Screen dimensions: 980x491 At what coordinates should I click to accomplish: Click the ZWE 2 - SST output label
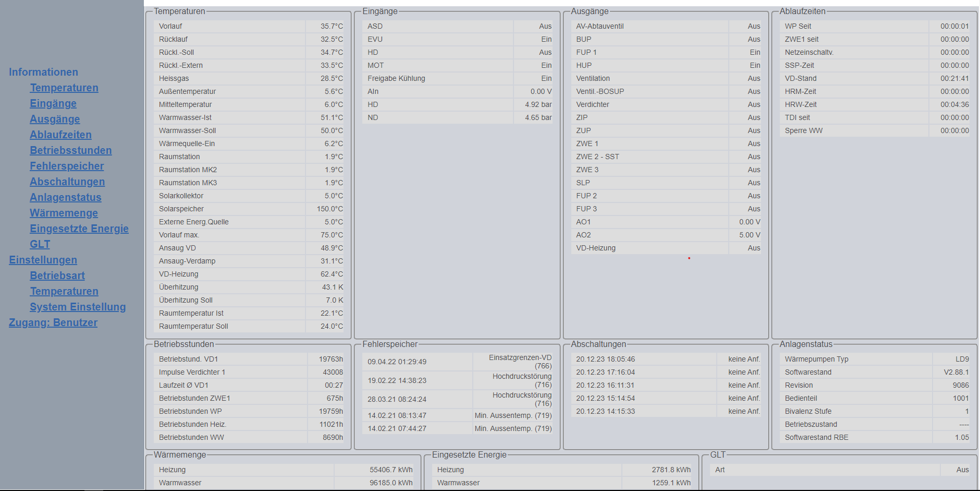click(598, 157)
